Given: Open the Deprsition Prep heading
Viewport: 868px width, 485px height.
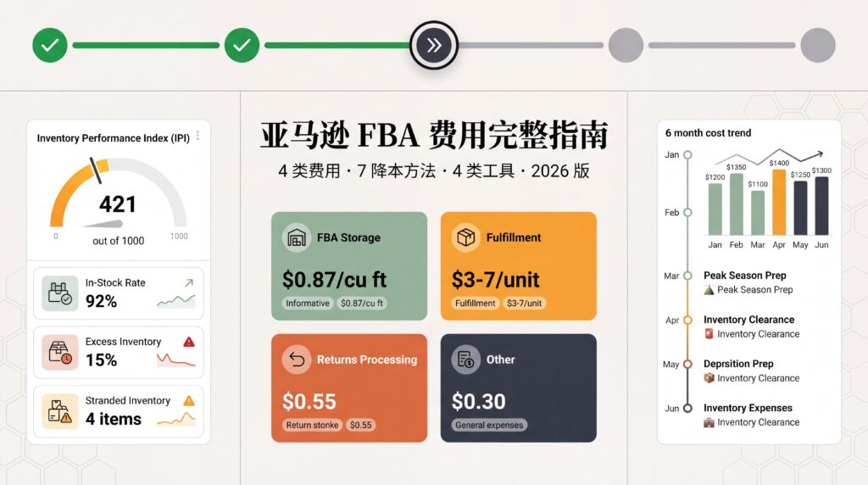Looking at the screenshot, I should (738, 365).
